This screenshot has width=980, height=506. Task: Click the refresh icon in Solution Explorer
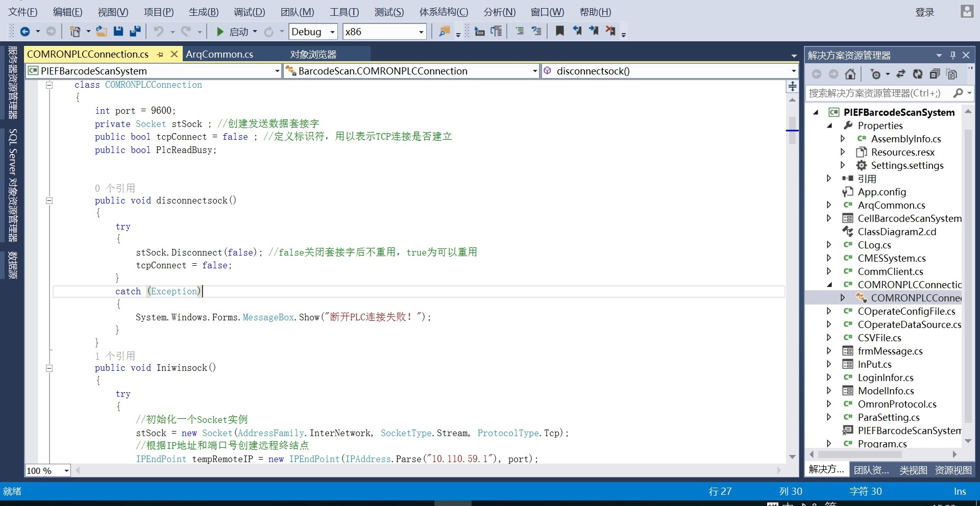point(918,74)
